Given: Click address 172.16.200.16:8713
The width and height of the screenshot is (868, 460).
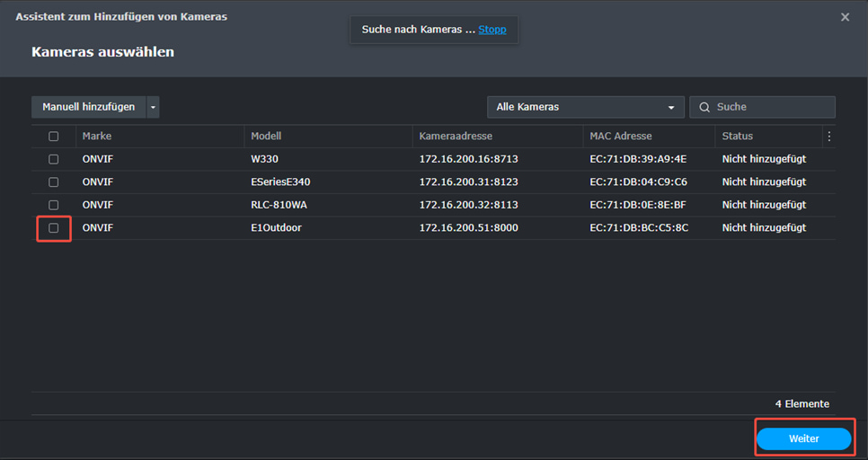Looking at the screenshot, I should [x=469, y=159].
